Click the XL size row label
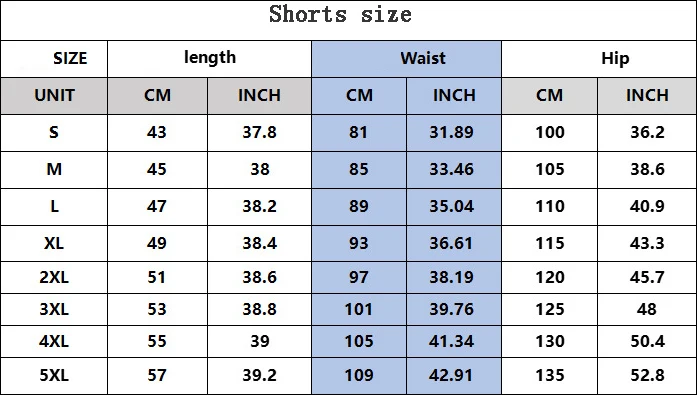The image size is (697, 395). point(54,243)
